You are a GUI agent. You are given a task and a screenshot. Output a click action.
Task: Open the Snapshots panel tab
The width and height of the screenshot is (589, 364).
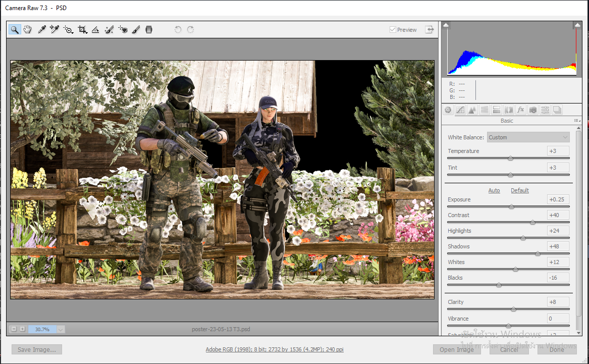point(557,110)
